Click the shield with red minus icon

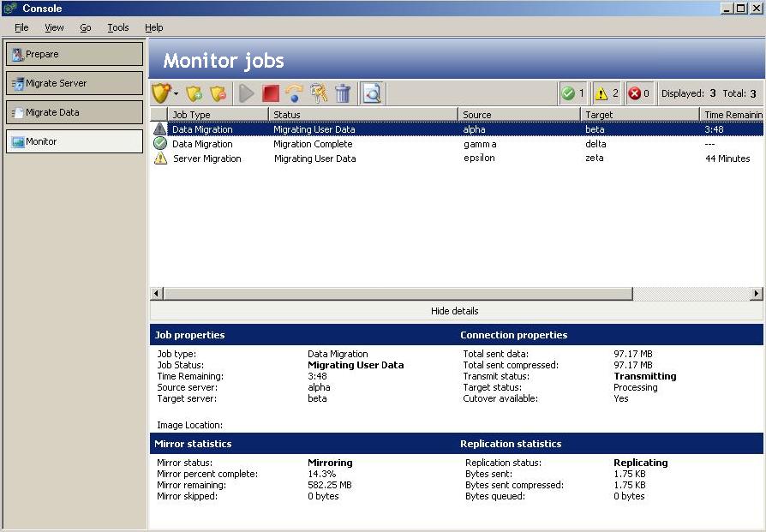[x=218, y=93]
